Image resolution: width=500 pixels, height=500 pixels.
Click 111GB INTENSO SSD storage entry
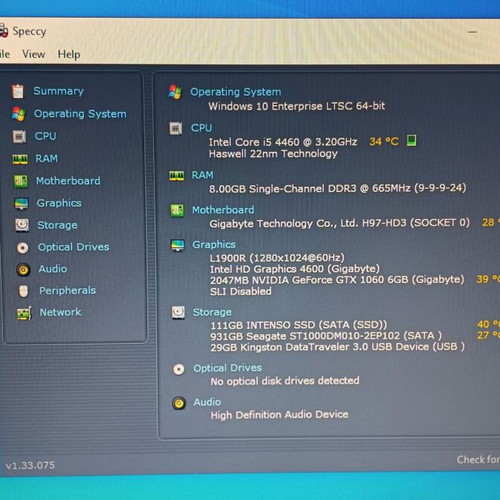click(299, 325)
